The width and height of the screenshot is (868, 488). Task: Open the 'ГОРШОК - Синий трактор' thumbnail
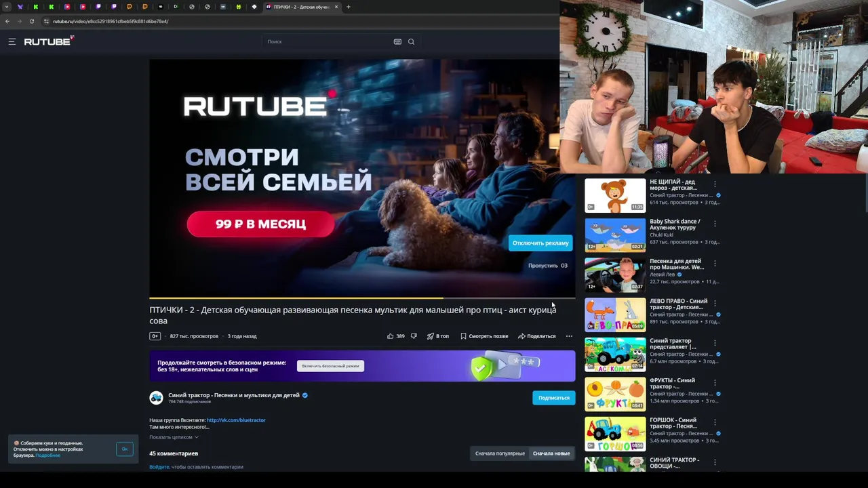pos(615,434)
